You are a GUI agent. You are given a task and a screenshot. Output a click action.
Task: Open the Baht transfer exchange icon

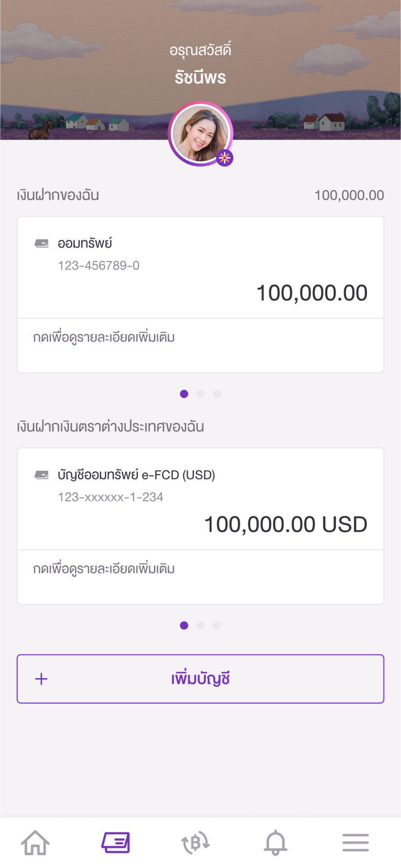click(x=195, y=842)
